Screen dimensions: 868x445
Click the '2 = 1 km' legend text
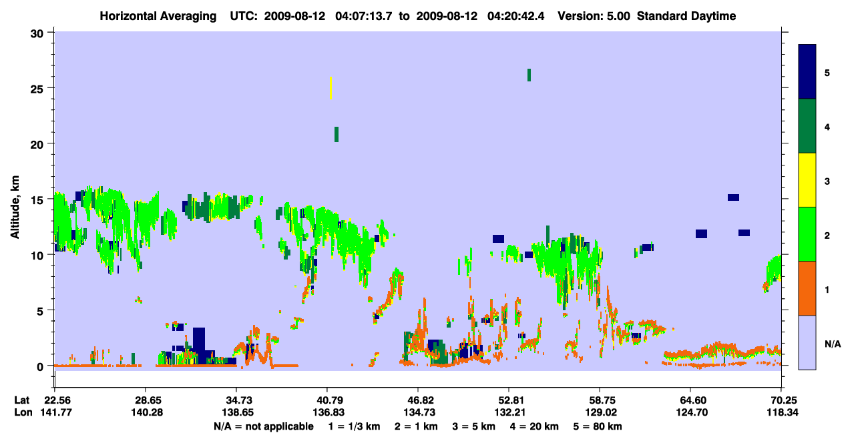tap(417, 426)
